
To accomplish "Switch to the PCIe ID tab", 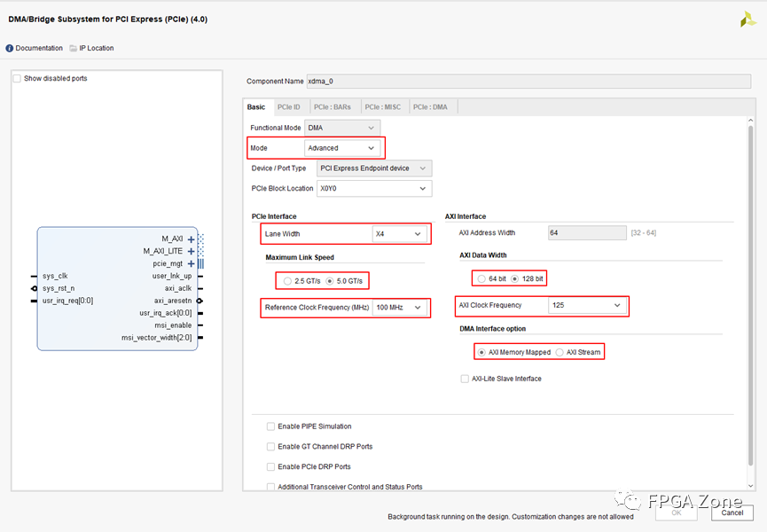I will 288,107.
